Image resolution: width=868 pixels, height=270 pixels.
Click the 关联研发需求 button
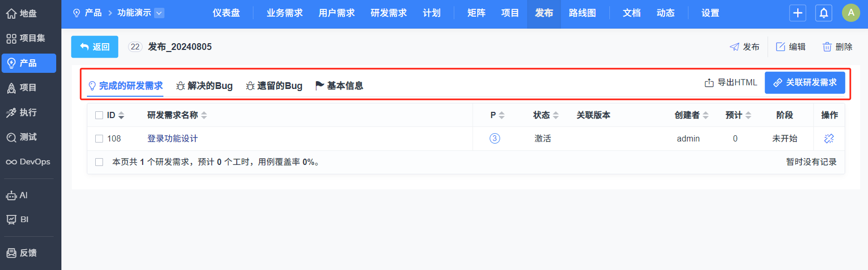click(805, 83)
